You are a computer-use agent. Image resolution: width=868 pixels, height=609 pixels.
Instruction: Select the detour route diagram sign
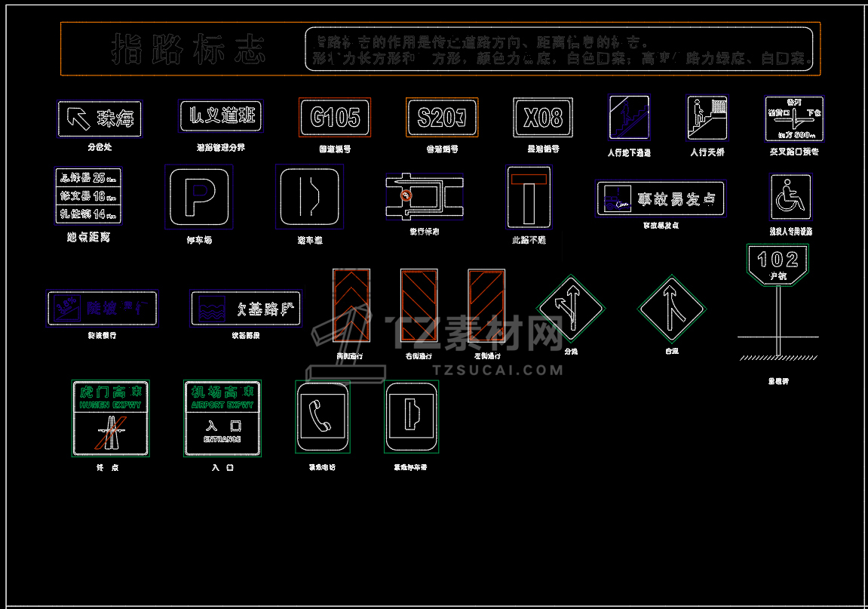425,197
